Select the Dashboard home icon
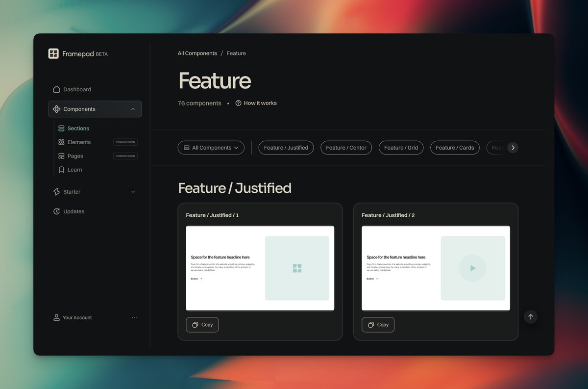This screenshot has height=389, width=588. click(x=56, y=89)
